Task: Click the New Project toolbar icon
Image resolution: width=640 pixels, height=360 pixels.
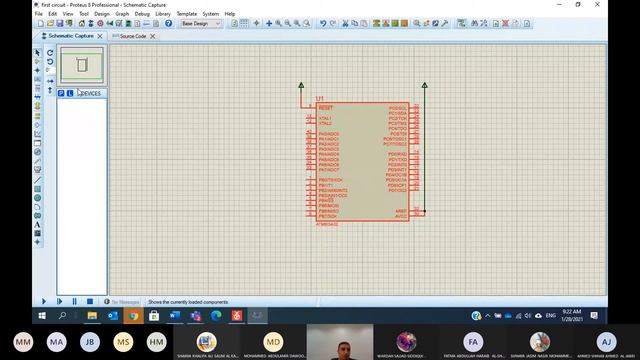Action: [40, 24]
